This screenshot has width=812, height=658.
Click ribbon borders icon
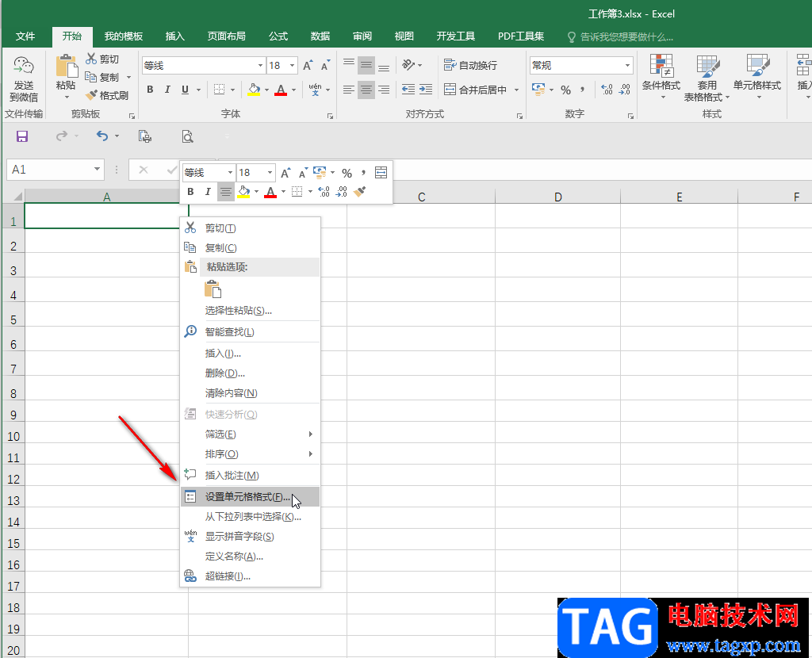click(219, 90)
